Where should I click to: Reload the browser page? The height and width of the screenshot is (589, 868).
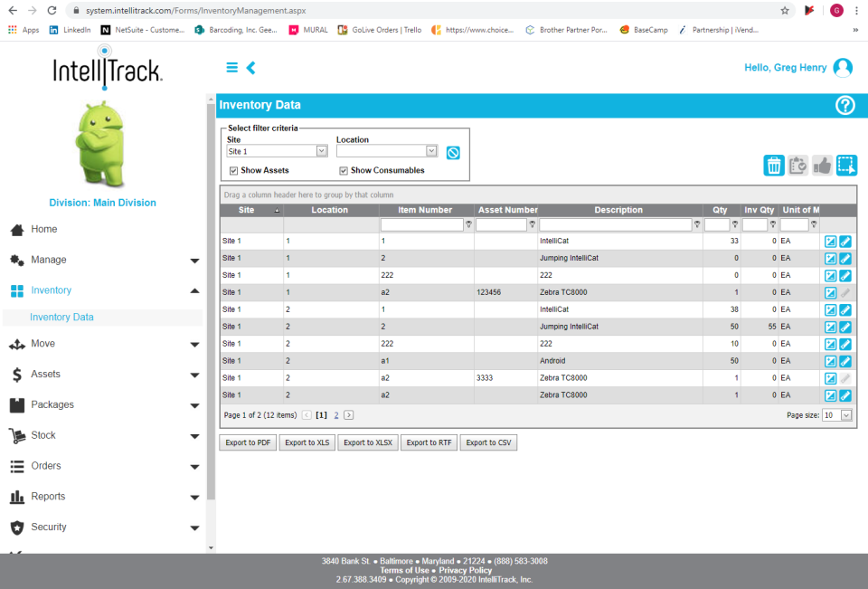pos(52,11)
